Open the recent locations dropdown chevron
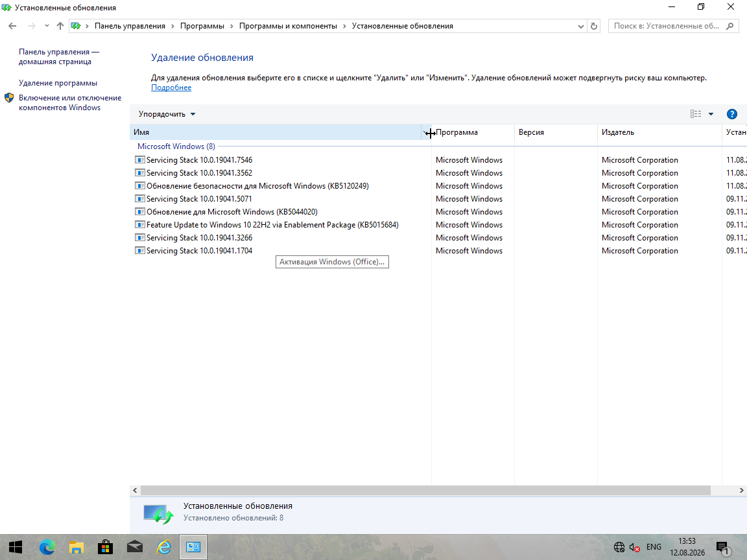 pos(47,26)
